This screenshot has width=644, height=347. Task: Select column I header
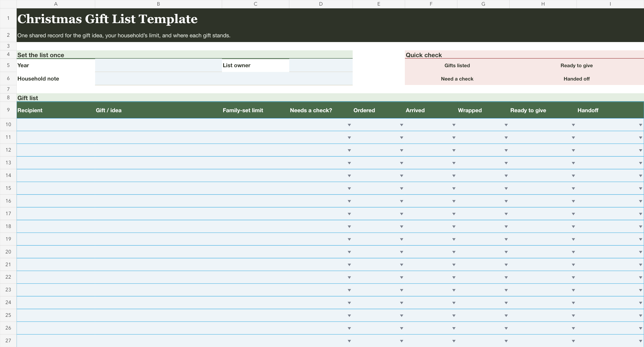(x=610, y=4)
